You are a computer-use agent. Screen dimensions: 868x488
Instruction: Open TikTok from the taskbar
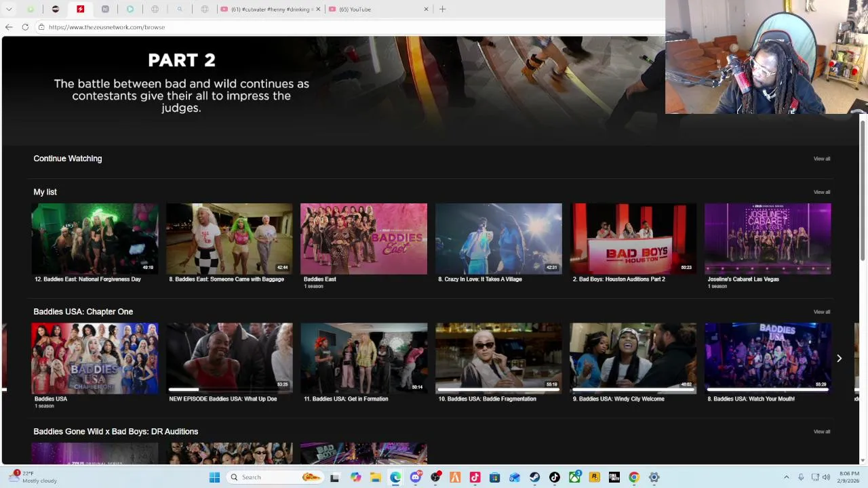tap(555, 477)
